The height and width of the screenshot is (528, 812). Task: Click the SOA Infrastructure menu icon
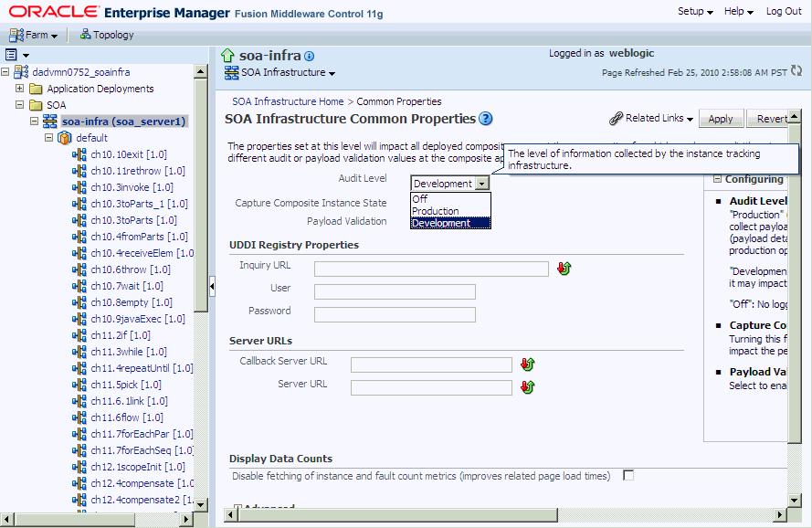coord(231,72)
